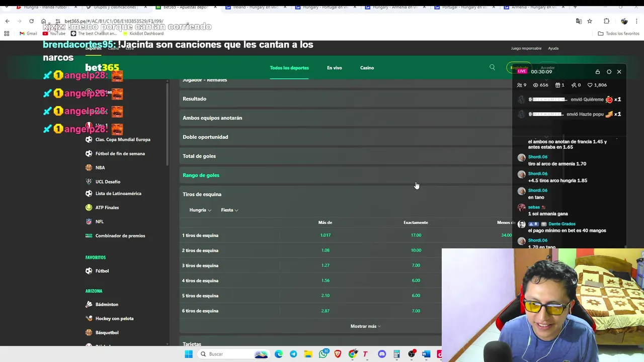This screenshot has width=644, height=362.
Task: Open Calculator from the taskbar
Action: click(396, 354)
